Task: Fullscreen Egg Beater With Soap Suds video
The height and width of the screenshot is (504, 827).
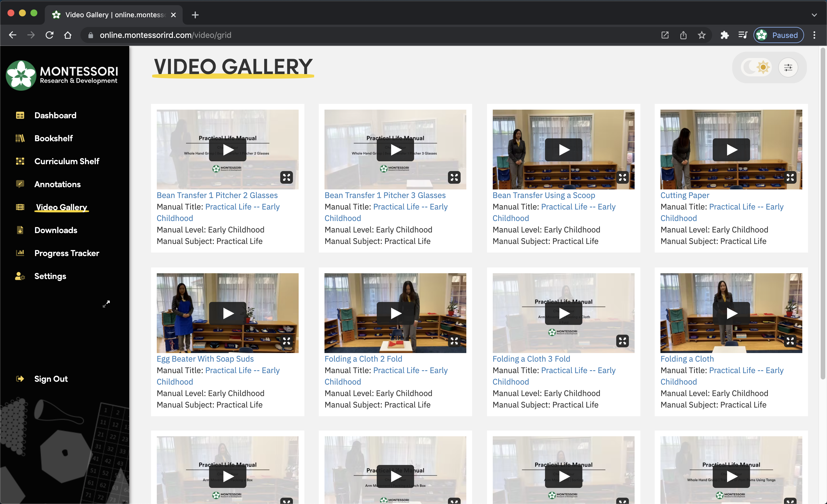Action: [x=286, y=341]
